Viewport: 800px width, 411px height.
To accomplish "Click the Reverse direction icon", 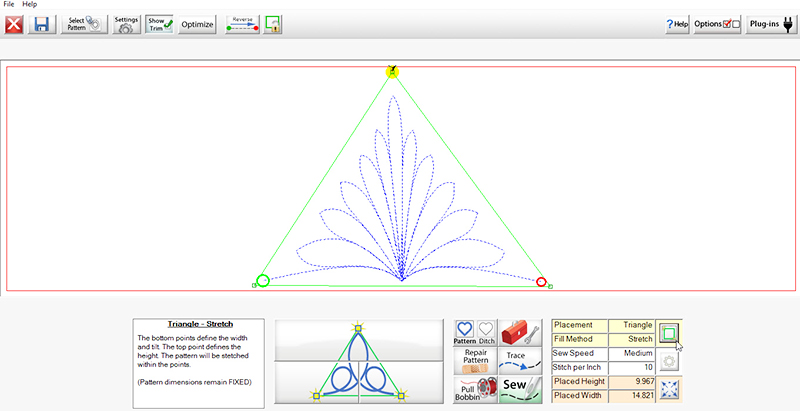I will click(242, 24).
